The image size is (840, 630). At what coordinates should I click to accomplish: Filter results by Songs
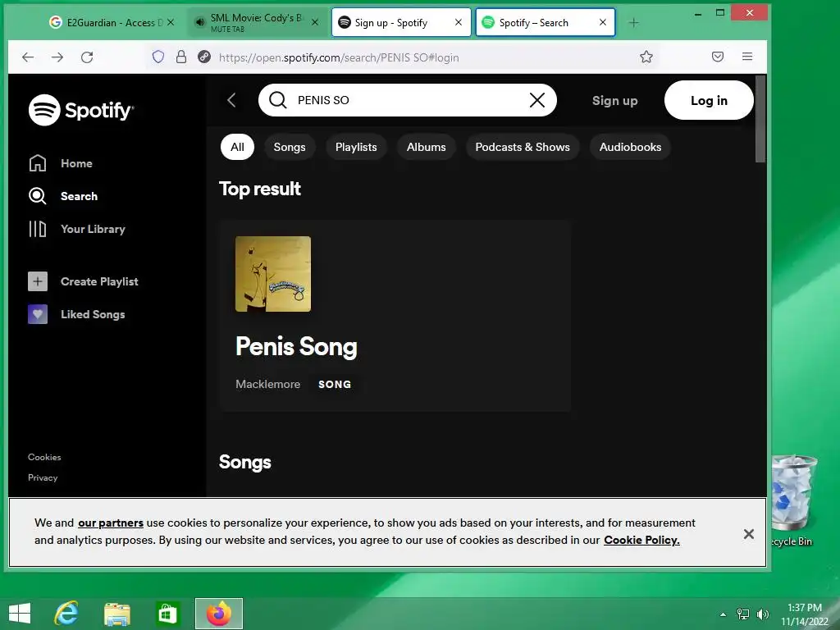pyautogui.click(x=290, y=147)
